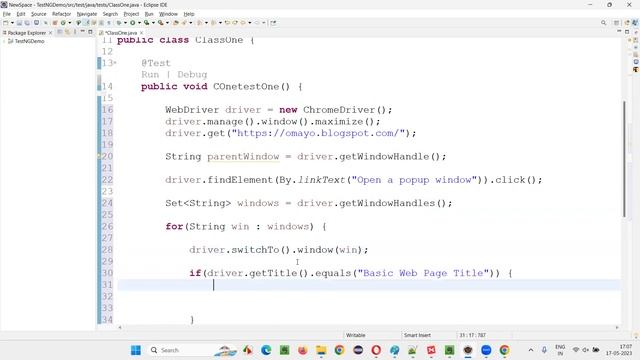
Task: Click the omayo.blogspot.com URL string
Action: click(318, 133)
